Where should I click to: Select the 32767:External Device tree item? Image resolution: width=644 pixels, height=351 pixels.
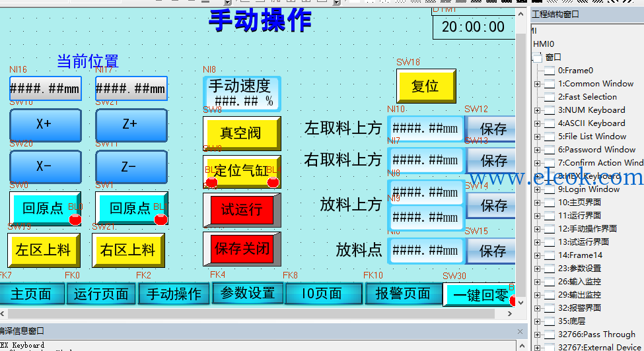point(599,347)
